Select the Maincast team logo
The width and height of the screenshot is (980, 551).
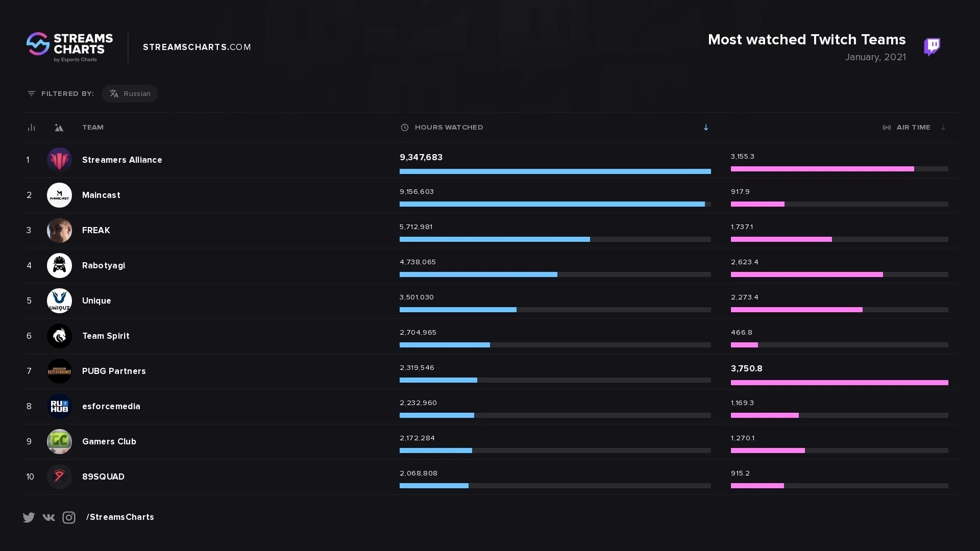pyautogui.click(x=59, y=195)
